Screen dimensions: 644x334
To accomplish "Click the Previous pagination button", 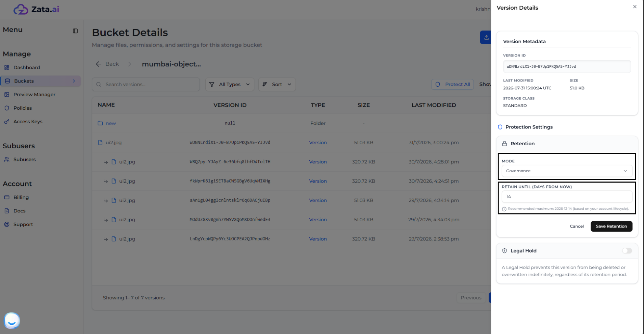I will 471,298.
